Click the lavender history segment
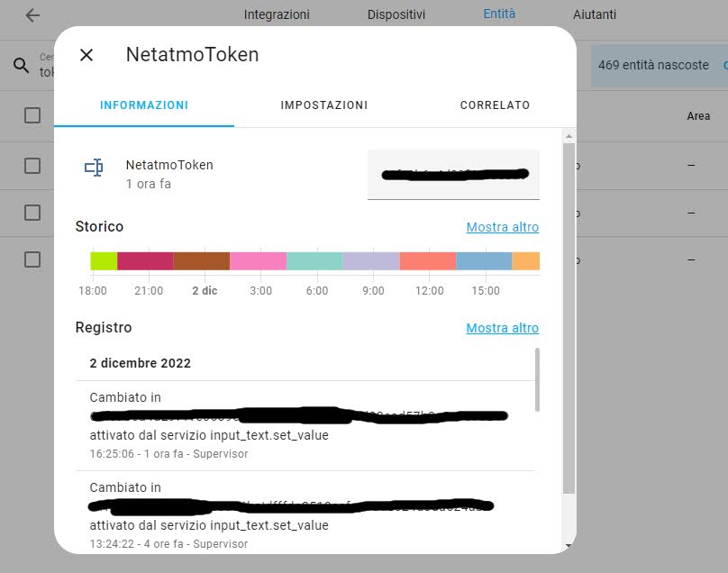This screenshot has height=573, width=728. click(x=371, y=261)
